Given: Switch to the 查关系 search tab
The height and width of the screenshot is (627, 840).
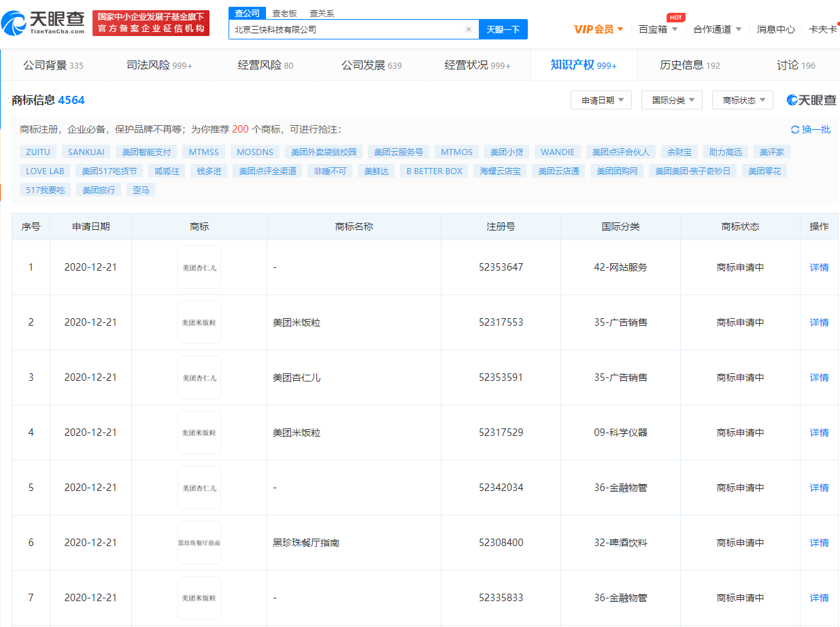Looking at the screenshot, I should coord(322,13).
